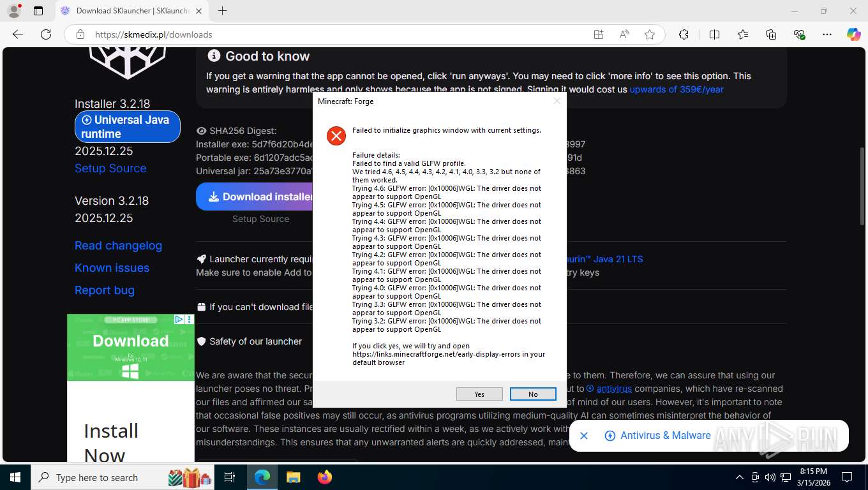This screenshot has height=490, width=868.
Task: Add this page to favorites star
Action: tap(650, 34)
